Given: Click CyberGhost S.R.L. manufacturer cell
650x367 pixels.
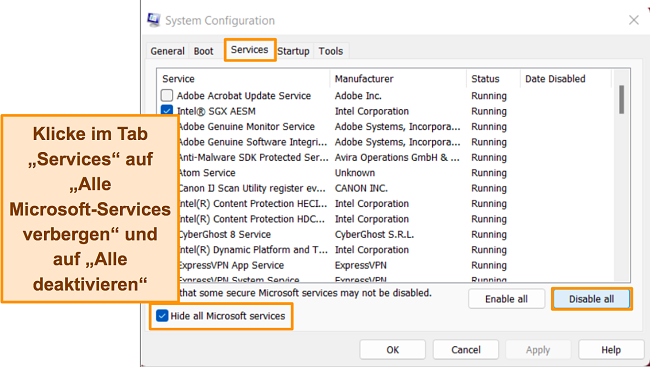Looking at the screenshot, I should tap(374, 234).
